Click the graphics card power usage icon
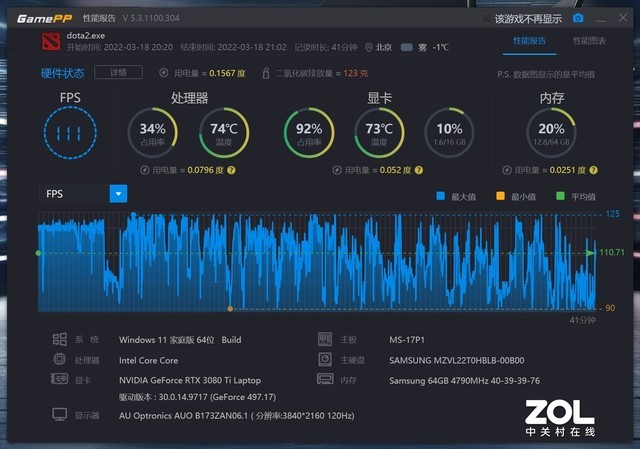The image size is (640, 449). pyautogui.click(x=337, y=170)
